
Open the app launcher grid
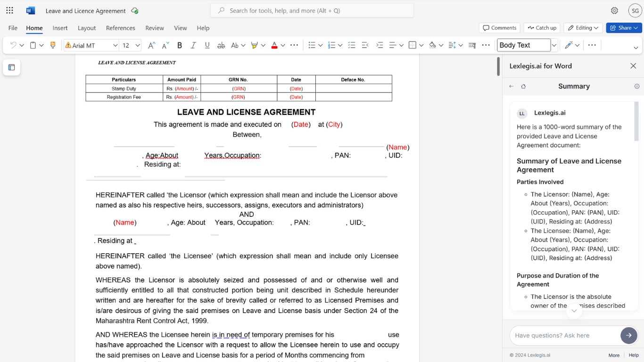pos(9,10)
